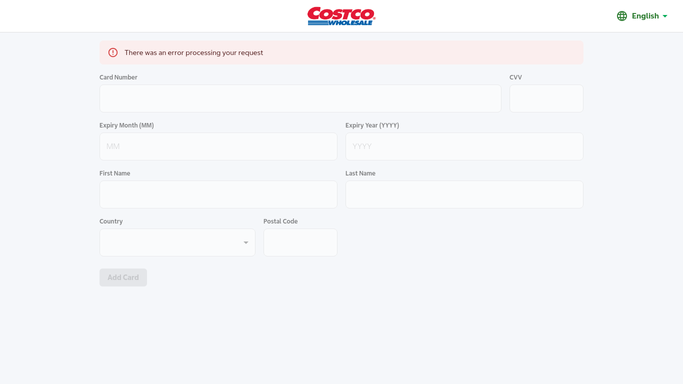Select the Country combo box field

pyautogui.click(x=177, y=243)
